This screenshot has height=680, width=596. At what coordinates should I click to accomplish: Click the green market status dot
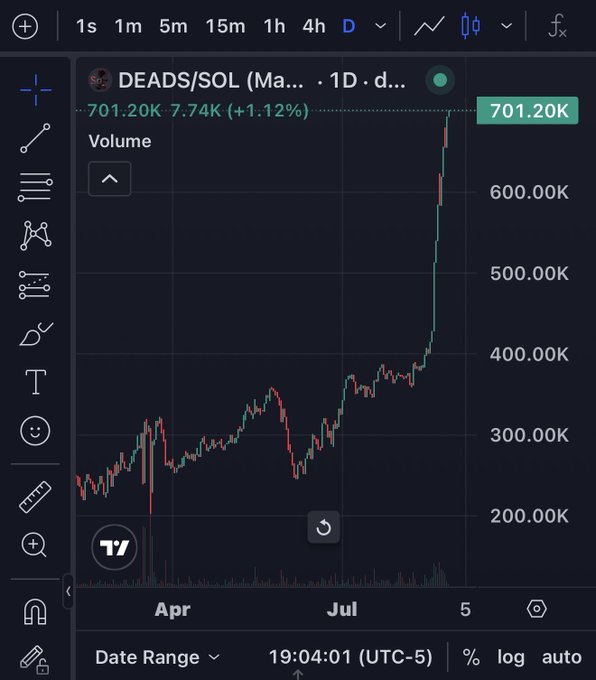(440, 80)
